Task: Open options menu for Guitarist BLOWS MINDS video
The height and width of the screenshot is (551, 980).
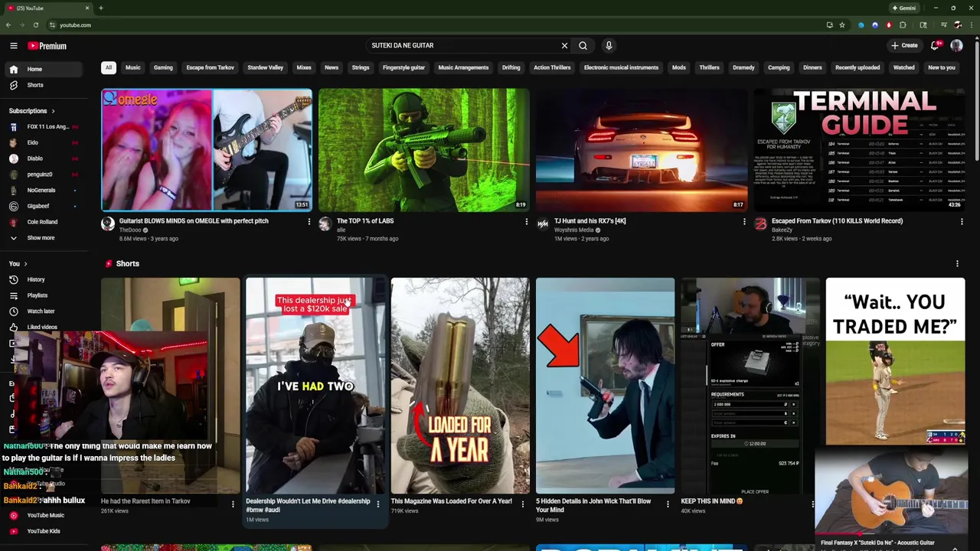Action: pos(309,222)
